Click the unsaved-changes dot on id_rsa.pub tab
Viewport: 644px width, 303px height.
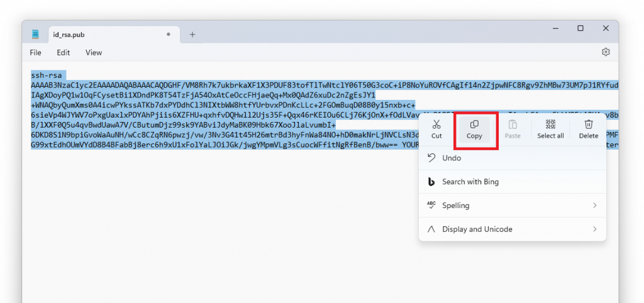(168, 35)
